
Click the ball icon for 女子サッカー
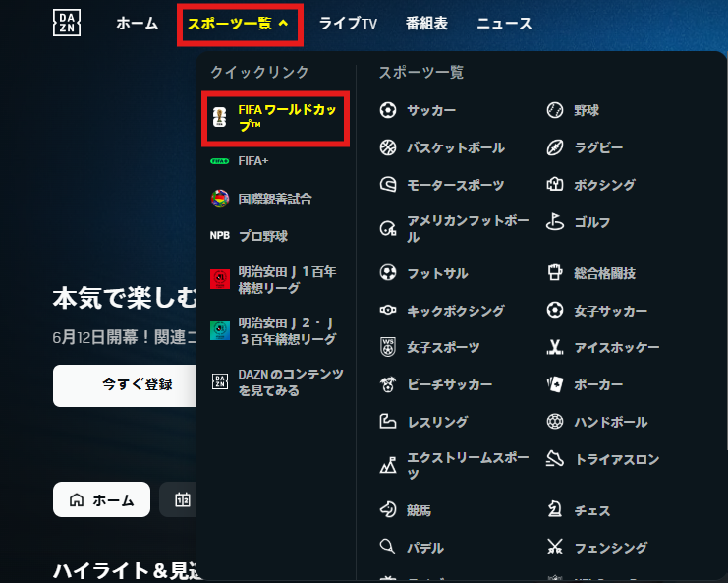(555, 310)
